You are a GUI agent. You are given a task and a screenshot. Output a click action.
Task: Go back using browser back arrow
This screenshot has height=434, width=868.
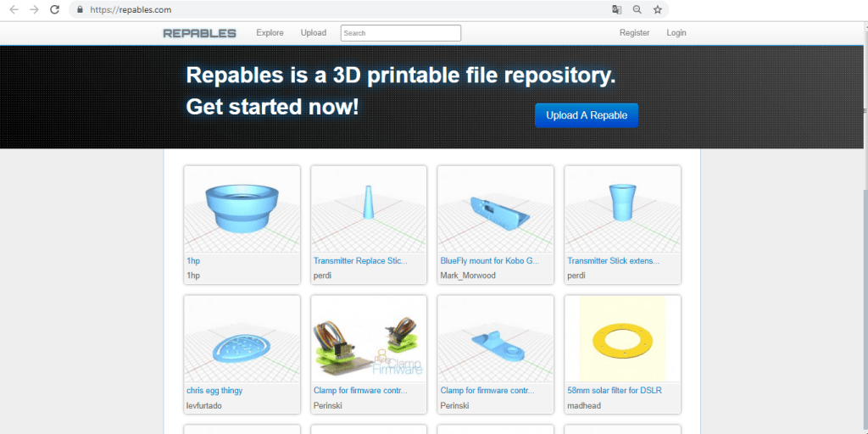[x=14, y=9]
